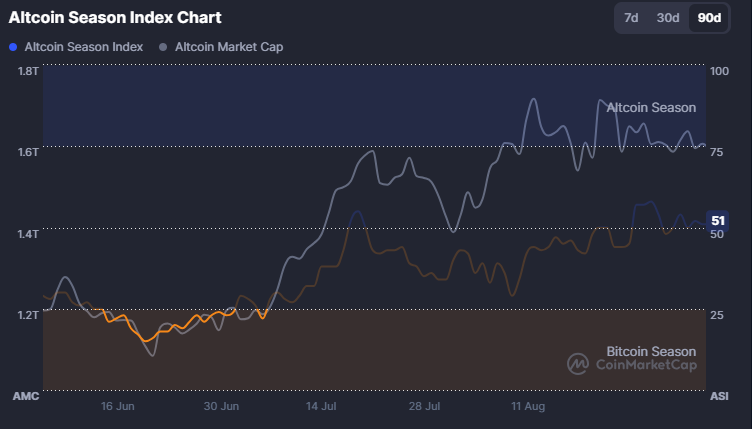Click the 11 Aug date marker
Image resolution: width=752 pixels, height=429 pixels.
pyautogui.click(x=527, y=407)
